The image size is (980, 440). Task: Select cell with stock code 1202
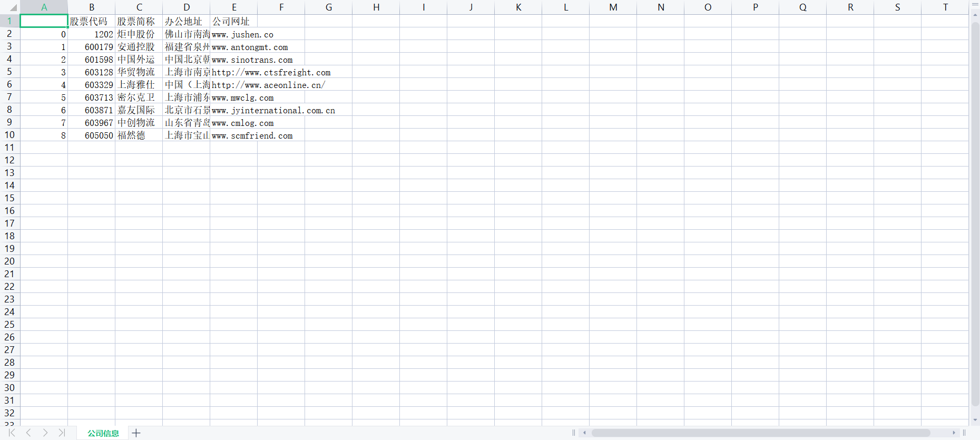(92, 34)
